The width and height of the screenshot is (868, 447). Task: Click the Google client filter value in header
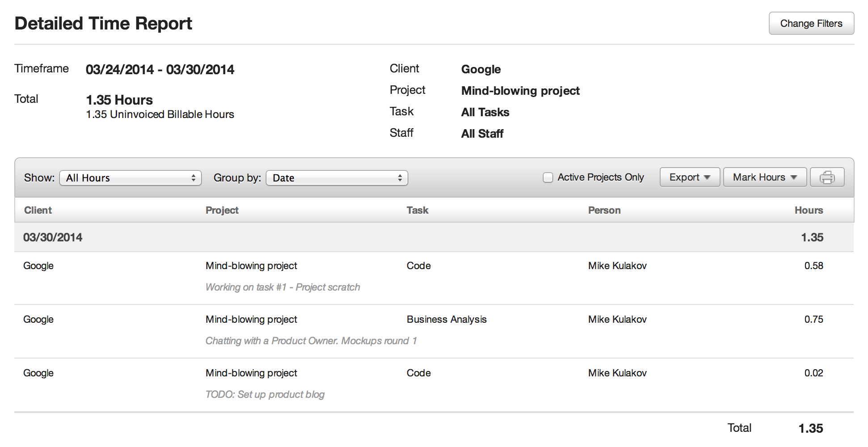481,69
